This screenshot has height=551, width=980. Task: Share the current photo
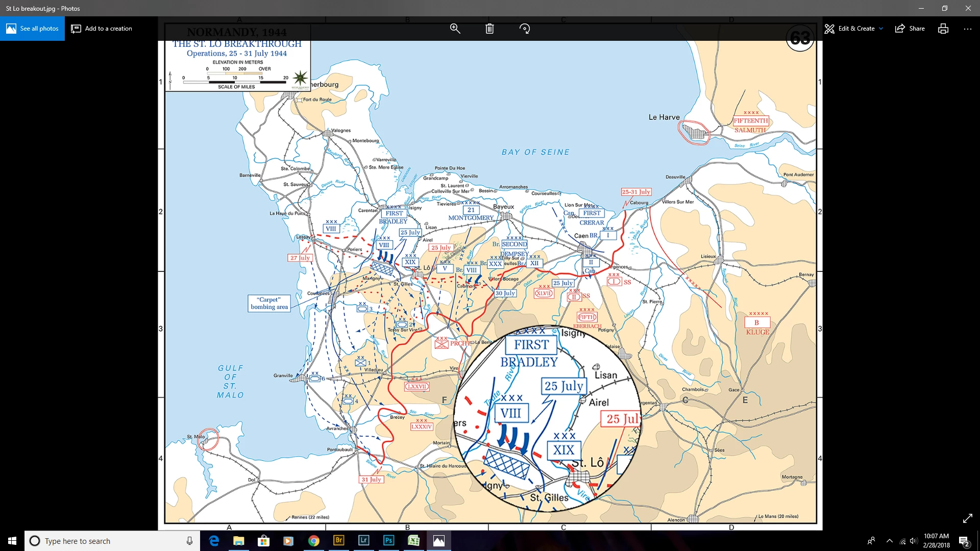(910, 29)
